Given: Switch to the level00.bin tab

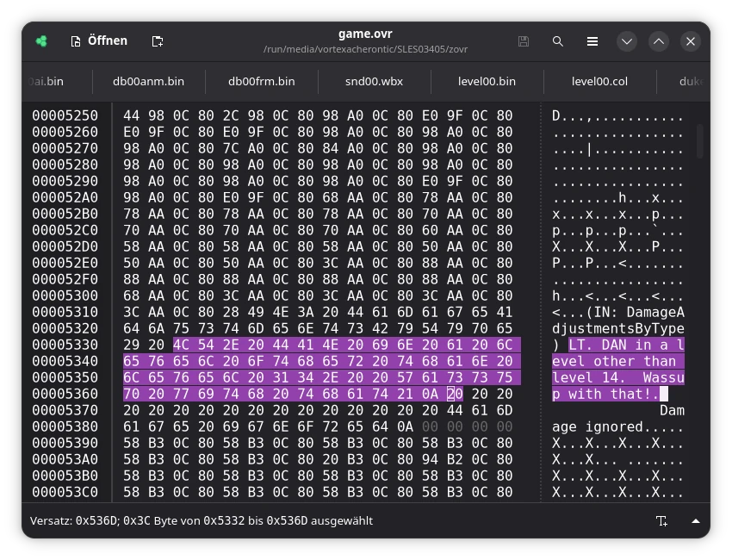Looking at the screenshot, I should tap(487, 81).
